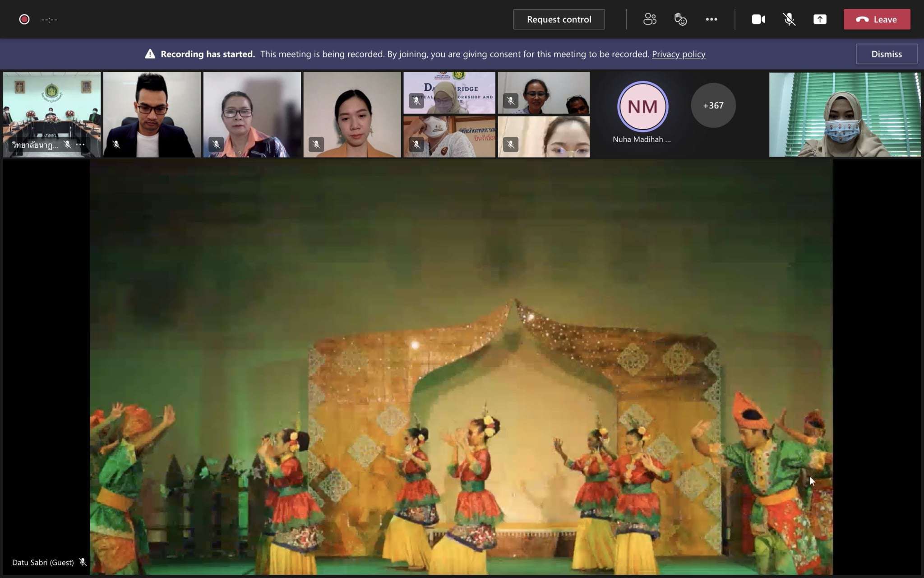The height and width of the screenshot is (578, 924).
Task: Dismiss the recording notification banner
Action: [886, 54]
